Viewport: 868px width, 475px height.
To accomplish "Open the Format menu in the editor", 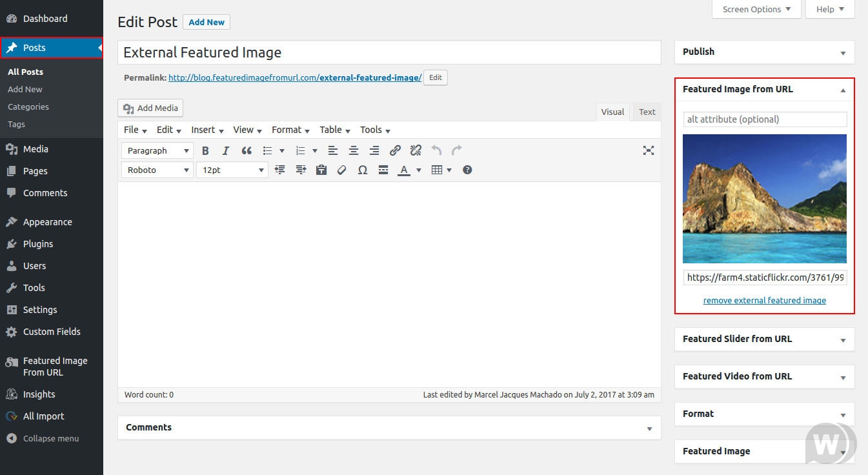I will pyautogui.click(x=287, y=130).
